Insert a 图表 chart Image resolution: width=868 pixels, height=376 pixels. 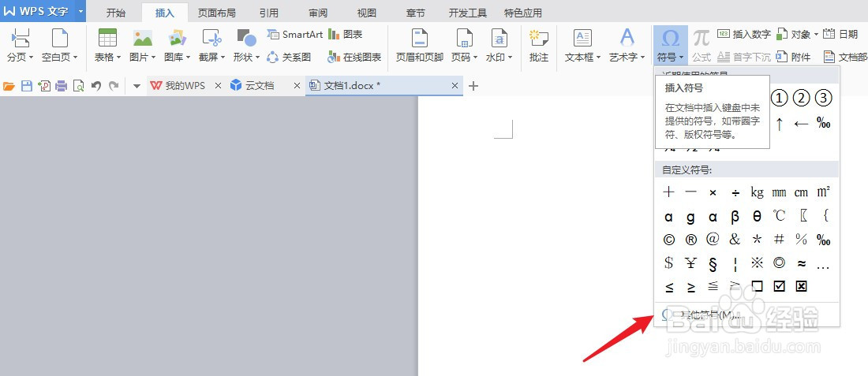[346, 34]
